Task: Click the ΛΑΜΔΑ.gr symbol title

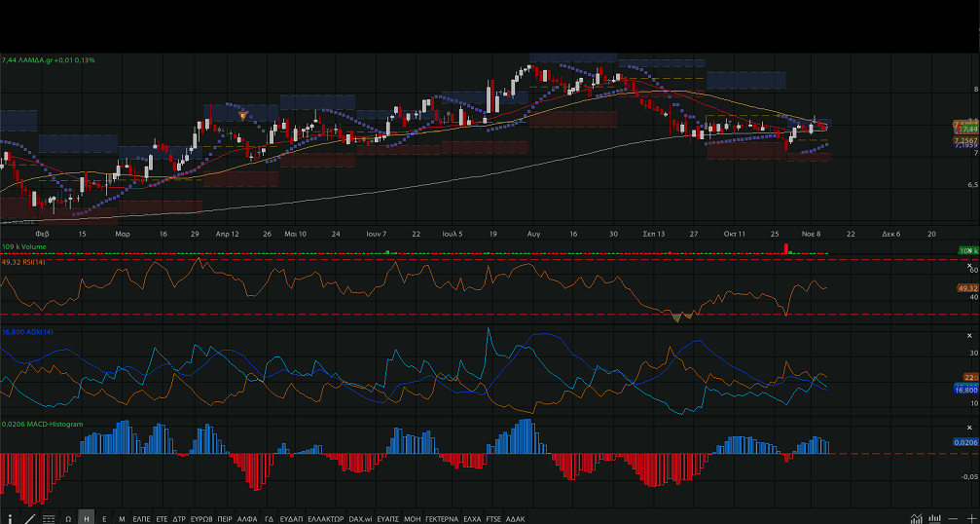Action: pos(50,60)
